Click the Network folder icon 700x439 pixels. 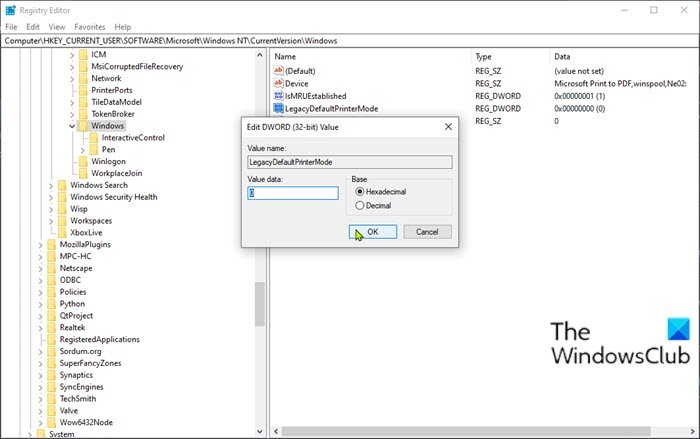pos(83,78)
